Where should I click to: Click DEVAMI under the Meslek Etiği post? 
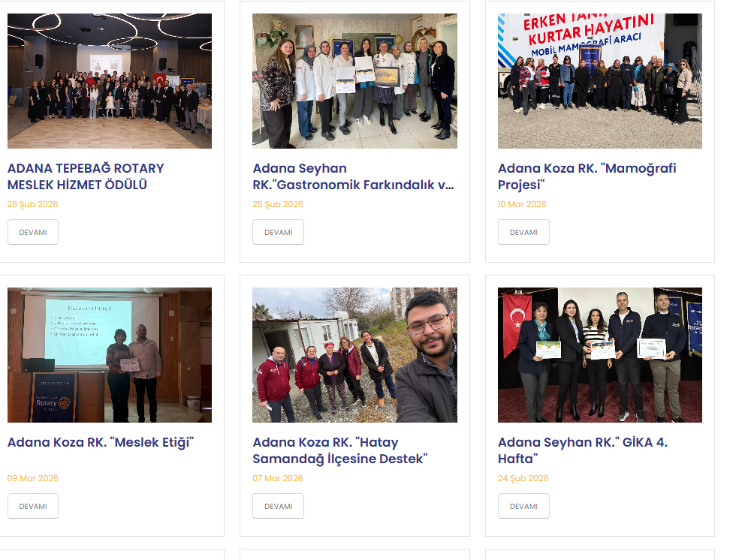[33, 506]
